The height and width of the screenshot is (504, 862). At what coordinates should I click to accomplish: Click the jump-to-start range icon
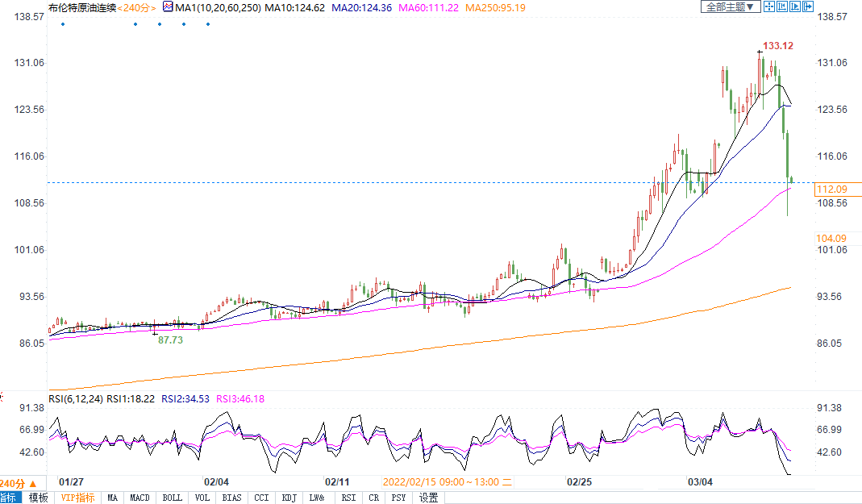[782, 7]
